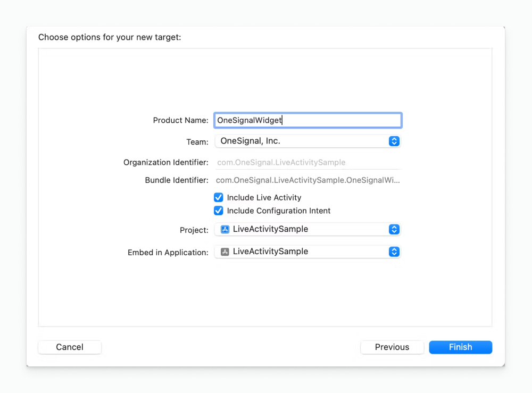
Task: Toggle Include Configuration Intent checkbox
Action: pyautogui.click(x=219, y=211)
